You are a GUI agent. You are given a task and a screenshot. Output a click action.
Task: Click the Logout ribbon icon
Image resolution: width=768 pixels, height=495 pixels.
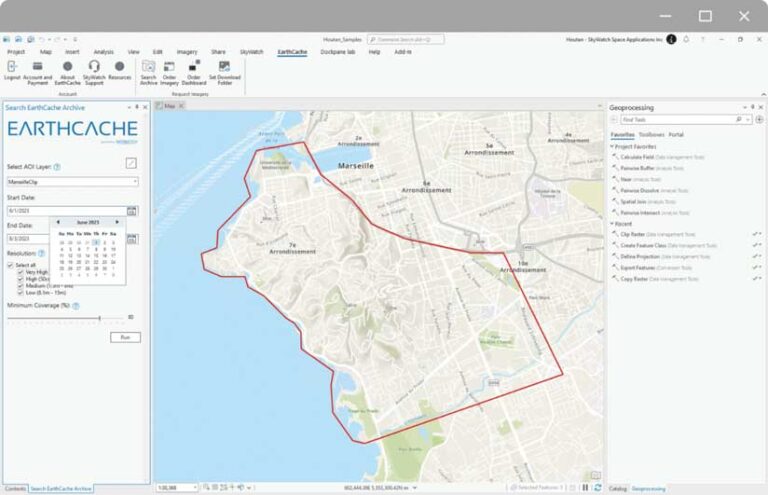click(x=12, y=67)
